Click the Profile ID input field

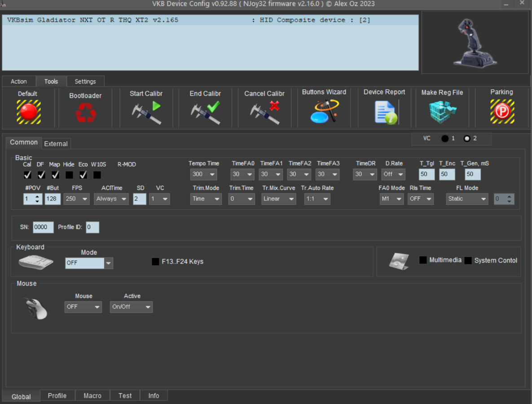(x=92, y=227)
